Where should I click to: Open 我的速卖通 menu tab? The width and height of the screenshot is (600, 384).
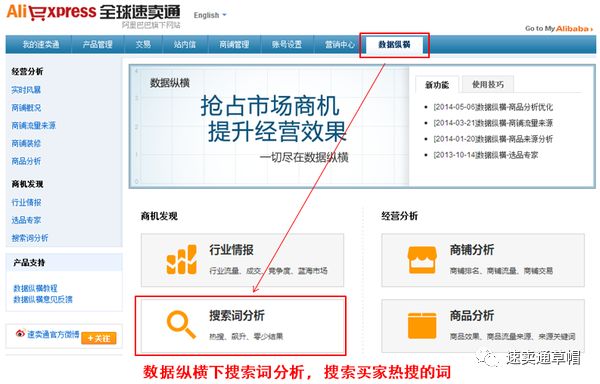click(x=41, y=44)
